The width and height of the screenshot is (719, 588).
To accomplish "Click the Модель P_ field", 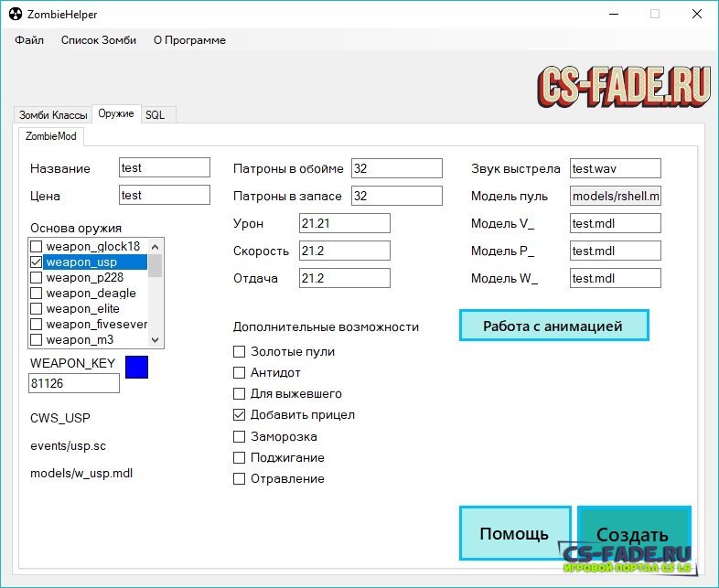I will point(616,251).
